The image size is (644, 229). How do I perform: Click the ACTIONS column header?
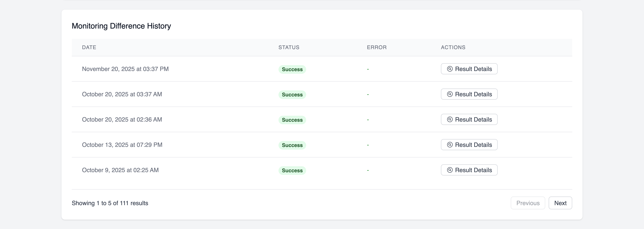(453, 47)
